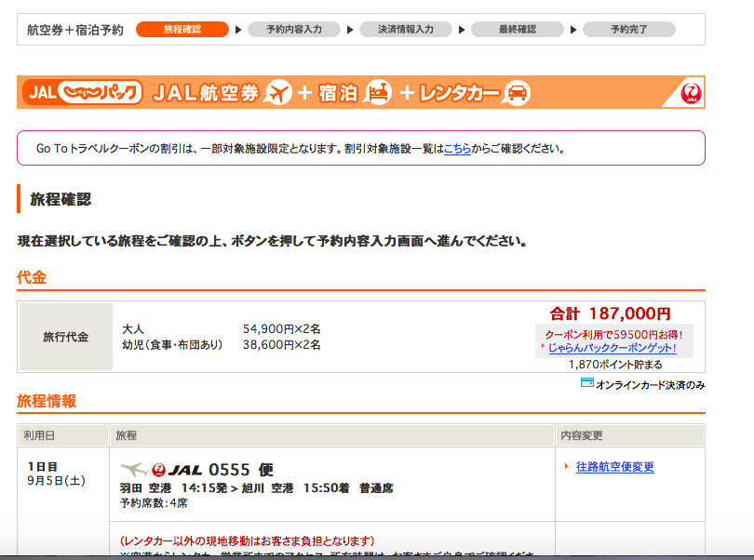Viewport: 754px width, 560px height.
Task: Click the JAL じゃらんパック logo
Action: (x=83, y=92)
